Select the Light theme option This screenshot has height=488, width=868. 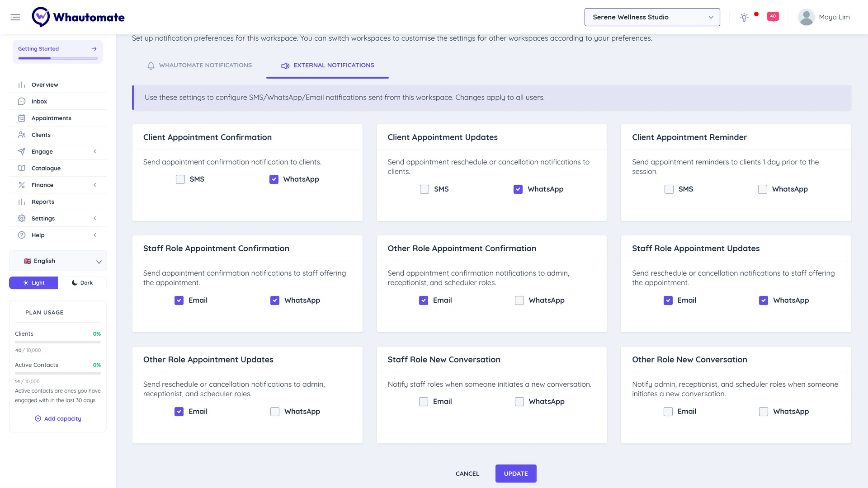[x=33, y=283]
